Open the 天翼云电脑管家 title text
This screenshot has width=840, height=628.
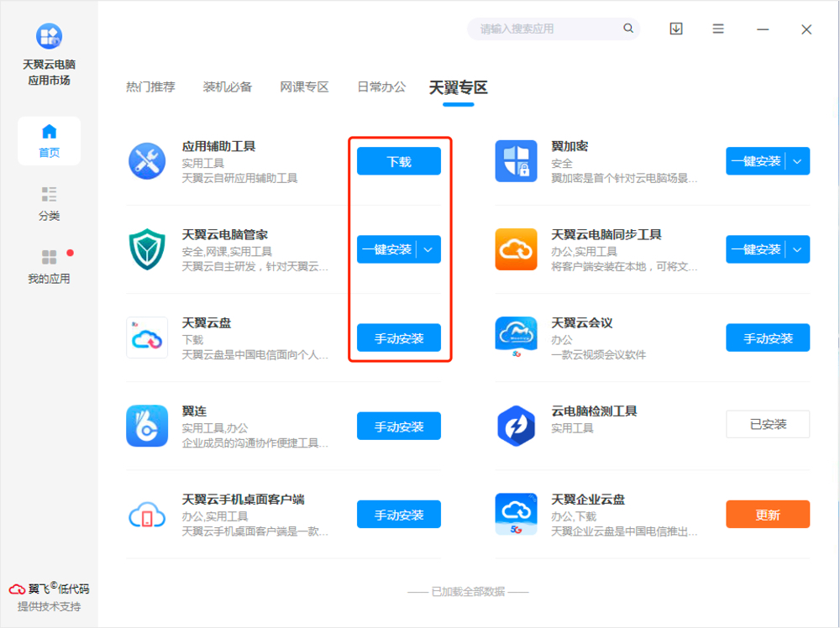point(225,234)
